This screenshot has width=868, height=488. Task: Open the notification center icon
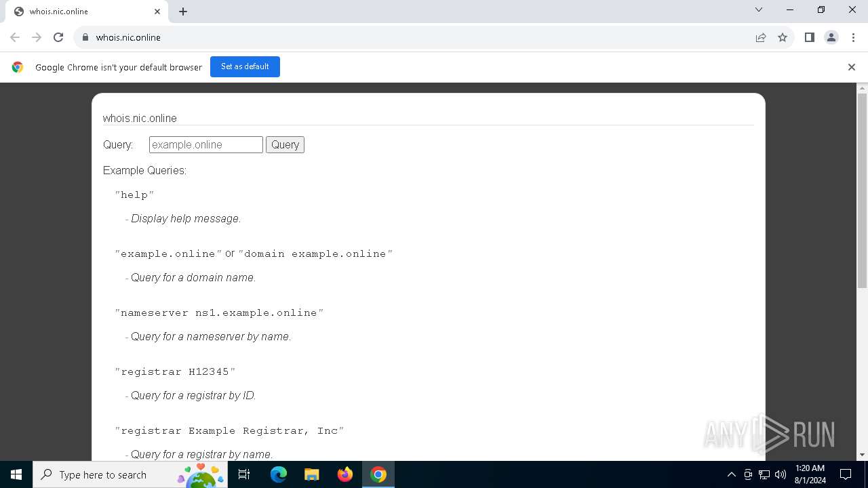[846, 474]
